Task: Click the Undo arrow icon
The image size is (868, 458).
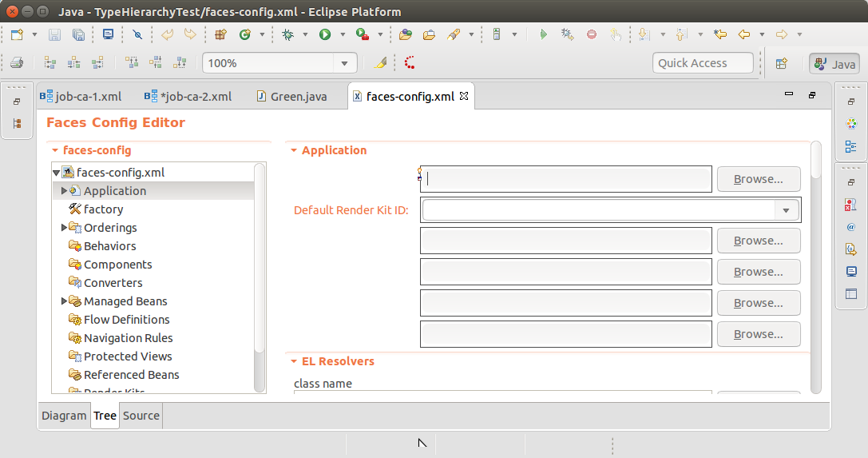Action: (x=167, y=34)
